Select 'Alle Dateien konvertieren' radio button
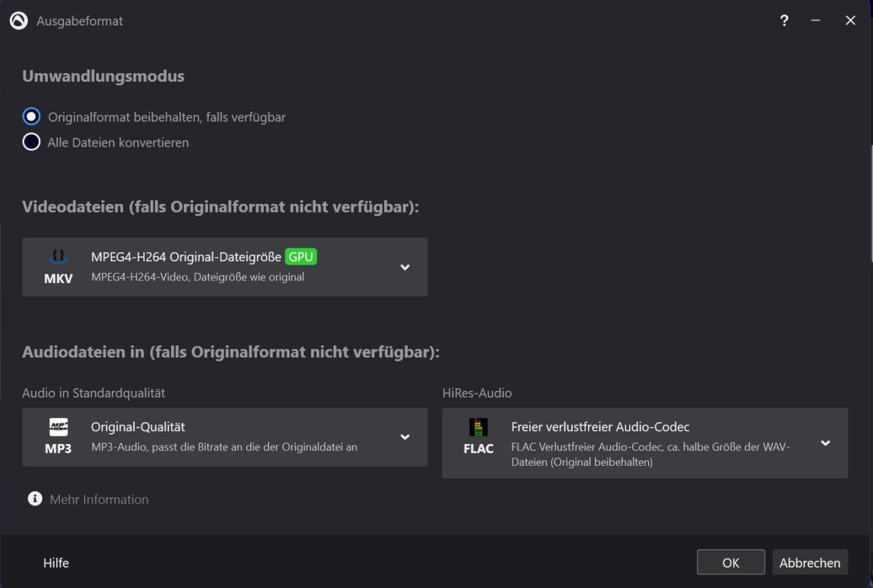 pos(31,142)
